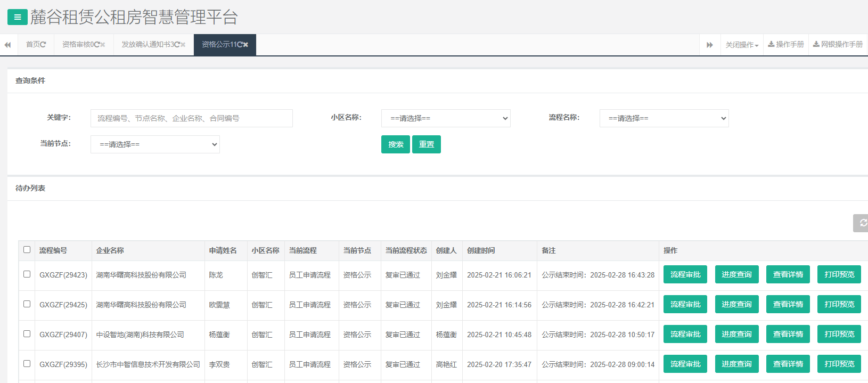The width and height of the screenshot is (868, 383).
Task: Expand the 当前节点 dropdown
Action: tap(155, 144)
